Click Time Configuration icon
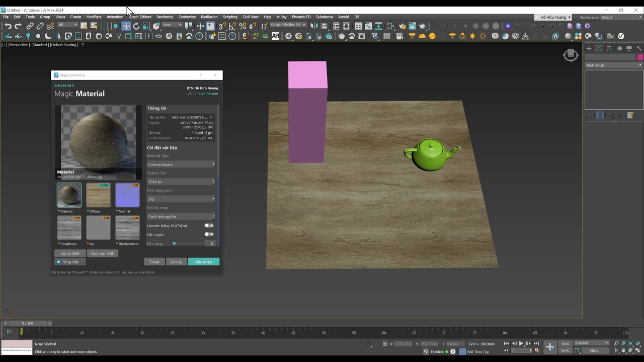This screenshot has width=644, height=362. [537, 350]
